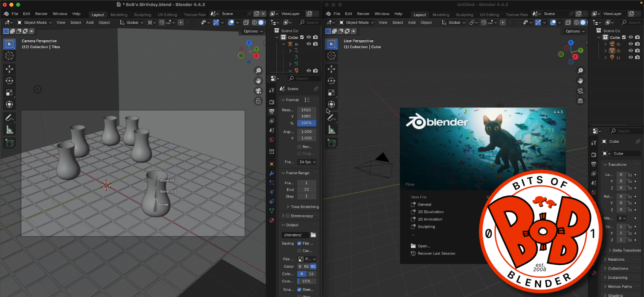Open Tool properties tab in the Untitled window
This screenshot has height=297, width=644.
coord(594,143)
